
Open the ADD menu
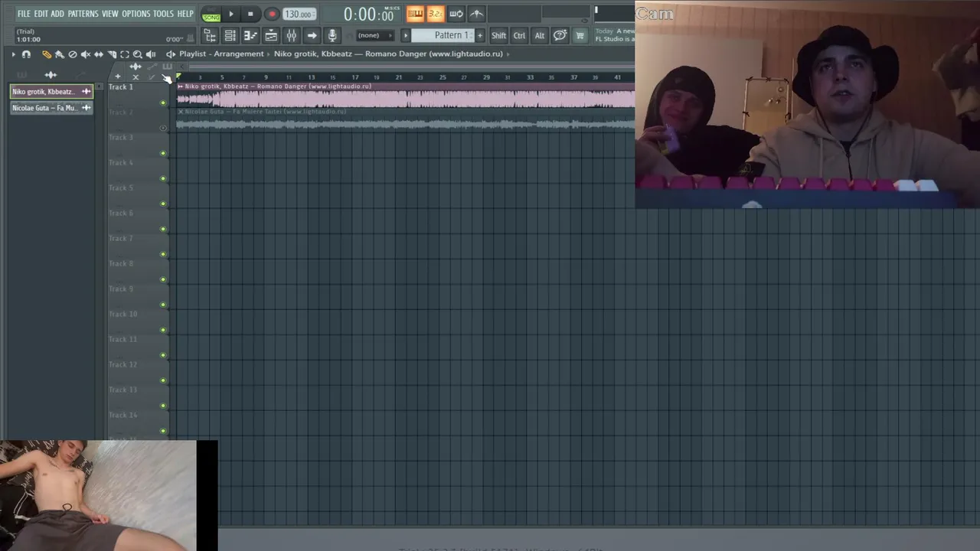[57, 14]
